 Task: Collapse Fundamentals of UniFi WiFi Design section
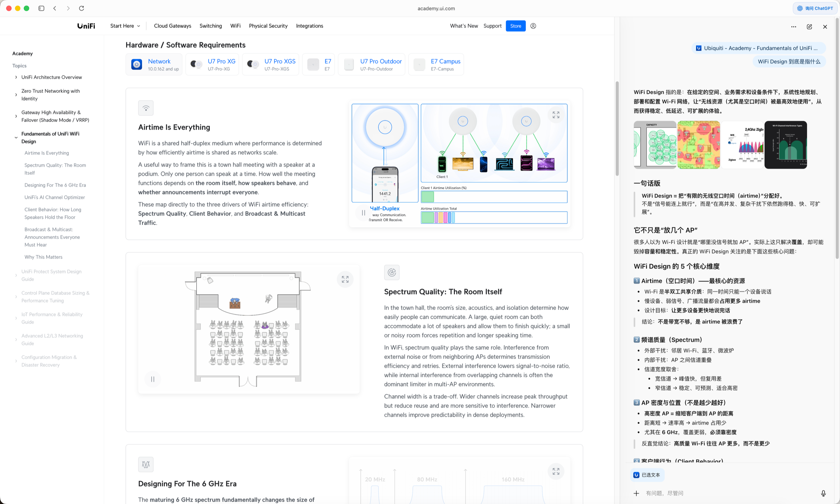pos(16,138)
